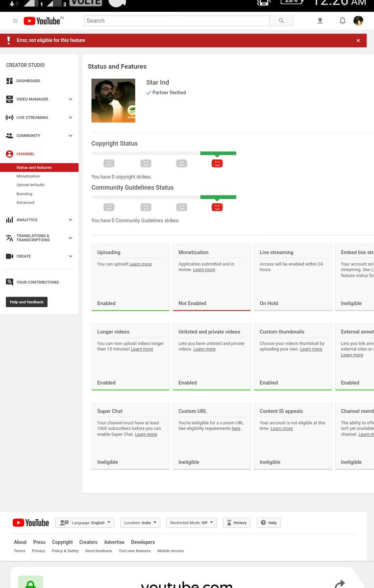The image size is (374, 588).
Task: Open the hamburger guide menu
Action: [15, 21]
